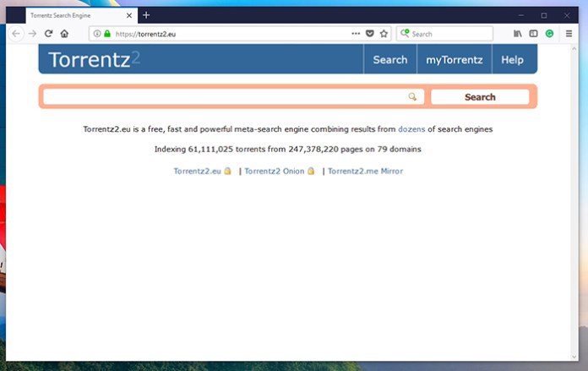Viewport: 588px width, 371px height.
Task: Click the search engine magnifier icon
Action: pyautogui.click(x=405, y=34)
